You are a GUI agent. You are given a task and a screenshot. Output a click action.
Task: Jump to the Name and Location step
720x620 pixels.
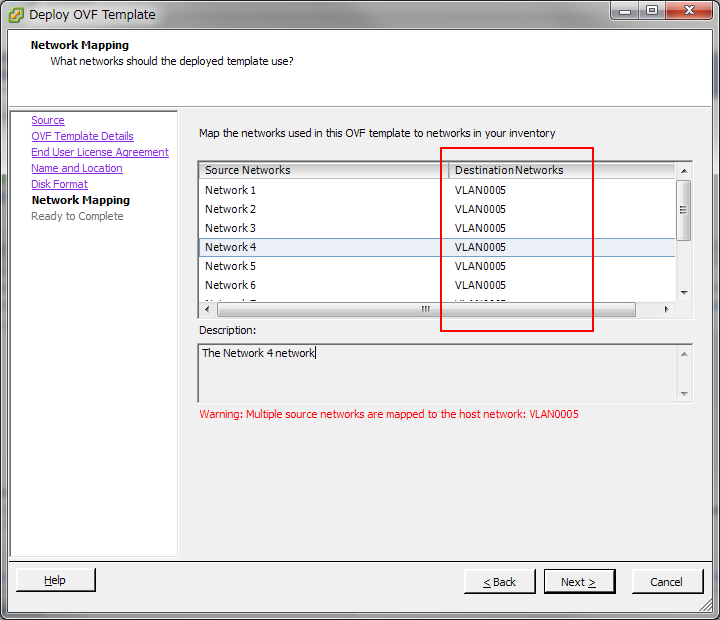point(76,168)
